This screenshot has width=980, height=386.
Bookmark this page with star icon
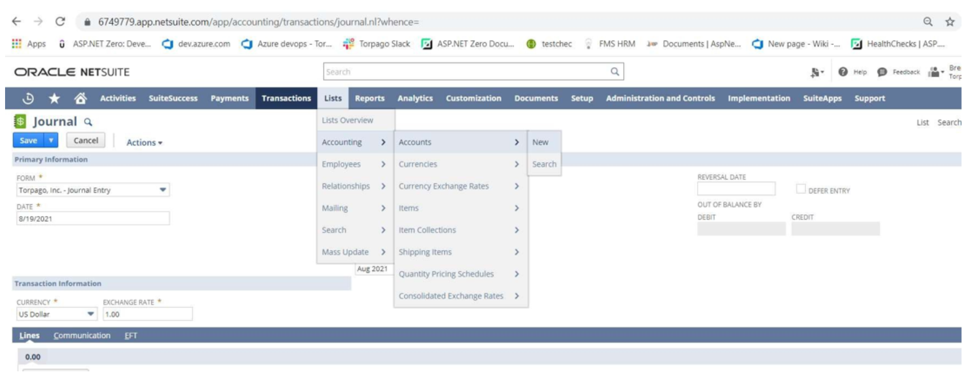tap(950, 21)
